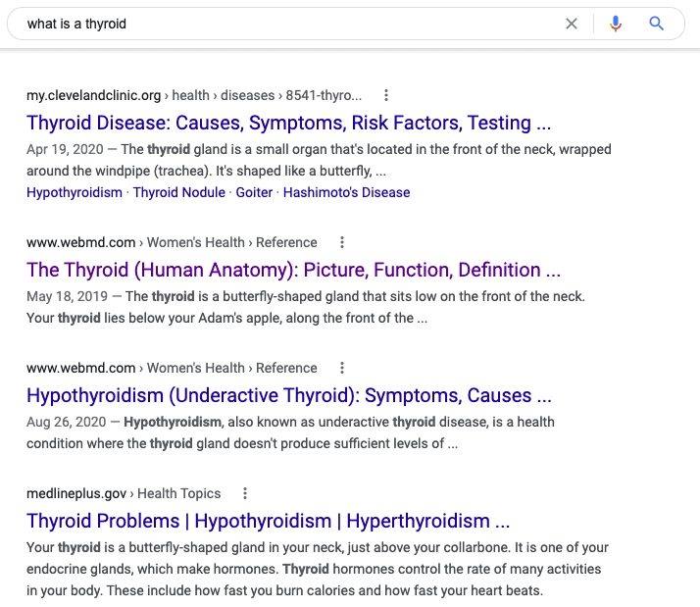The image size is (700, 607).
Task: Click the 'Aug 26, 2020' snippet date
Action: (66, 422)
